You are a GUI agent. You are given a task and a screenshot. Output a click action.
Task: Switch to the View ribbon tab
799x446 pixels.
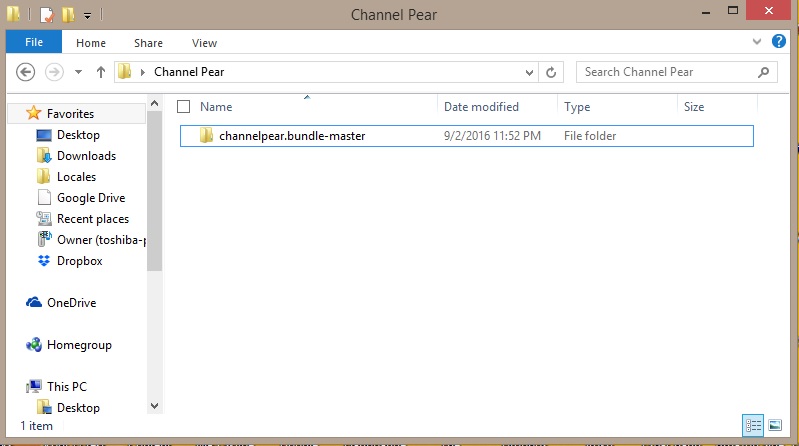[x=204, y=43]
